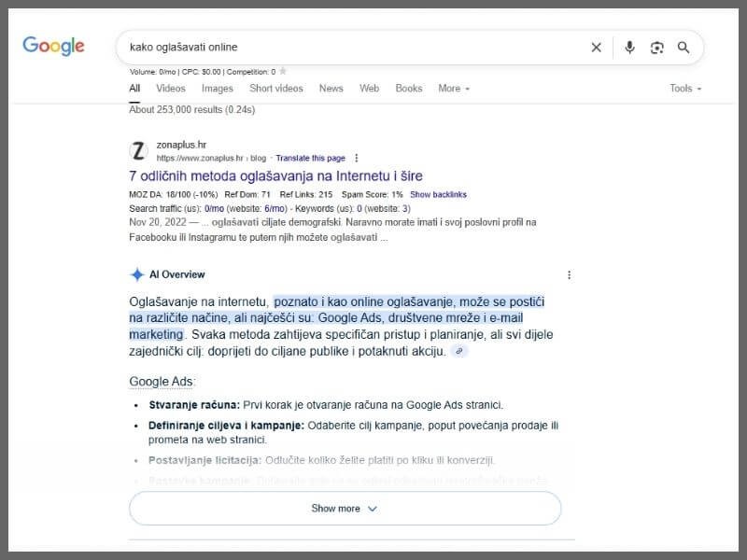Click the source link chip icon
Viewport: 747px width, 560px height.
(458, 352)
